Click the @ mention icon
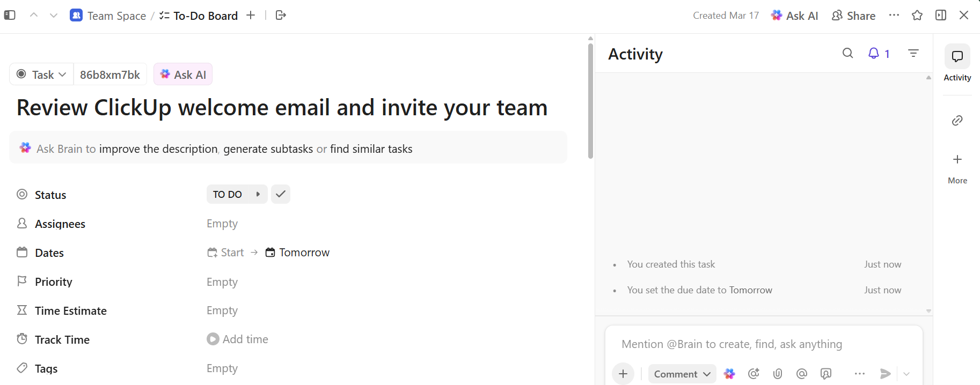This screenshot has width=980, height=385. point(802,374)
